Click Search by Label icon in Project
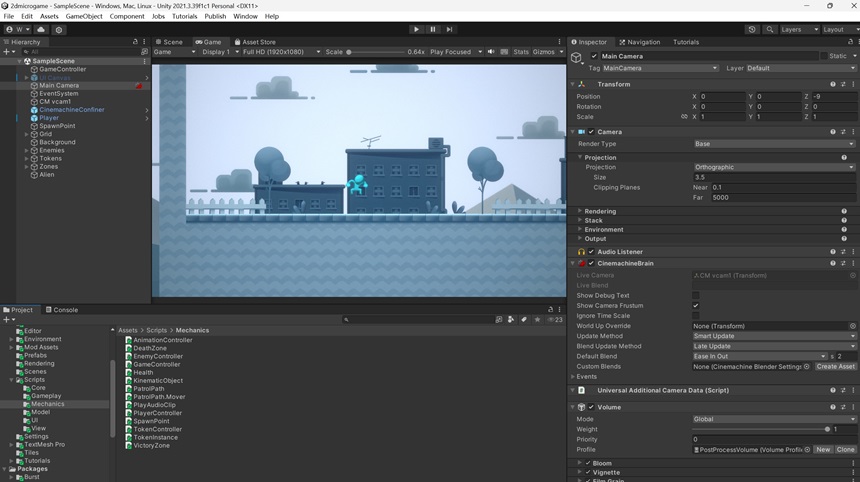 (x=524, y=319)
